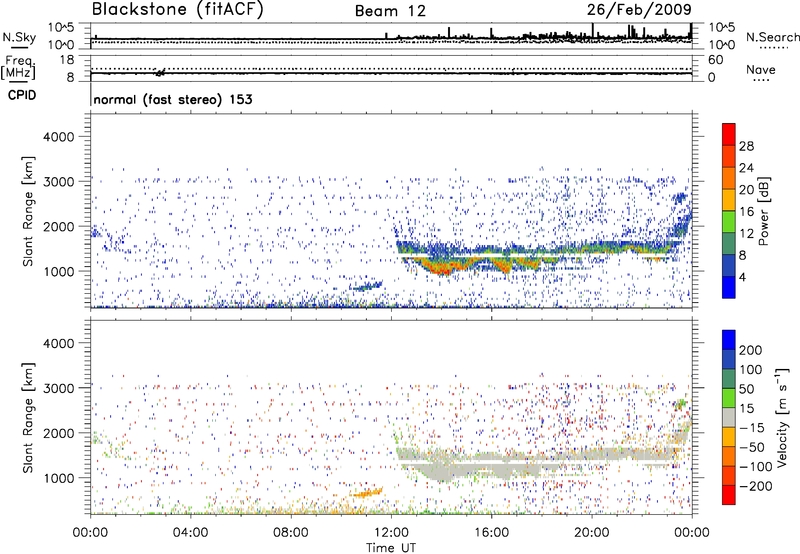Click the '04:00' time axis label

click(x=190, y=533)
